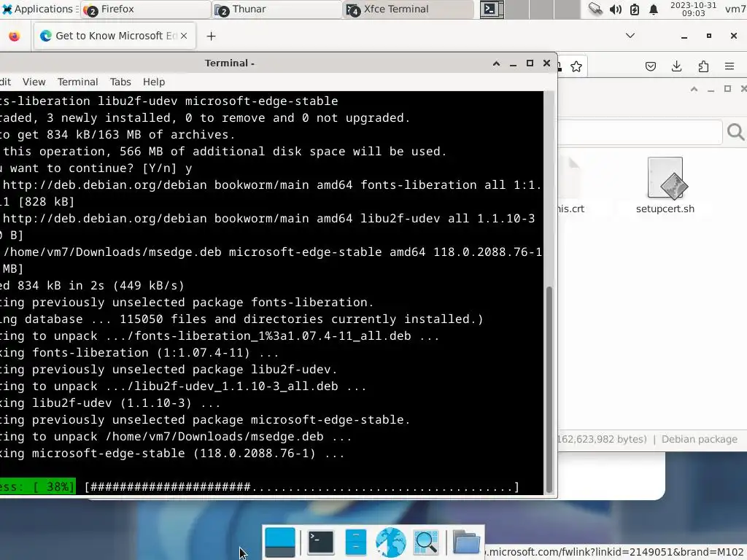Switch to the Firefox taskbar button
This screenshot has width=747, height=560.
pos(145,9)
